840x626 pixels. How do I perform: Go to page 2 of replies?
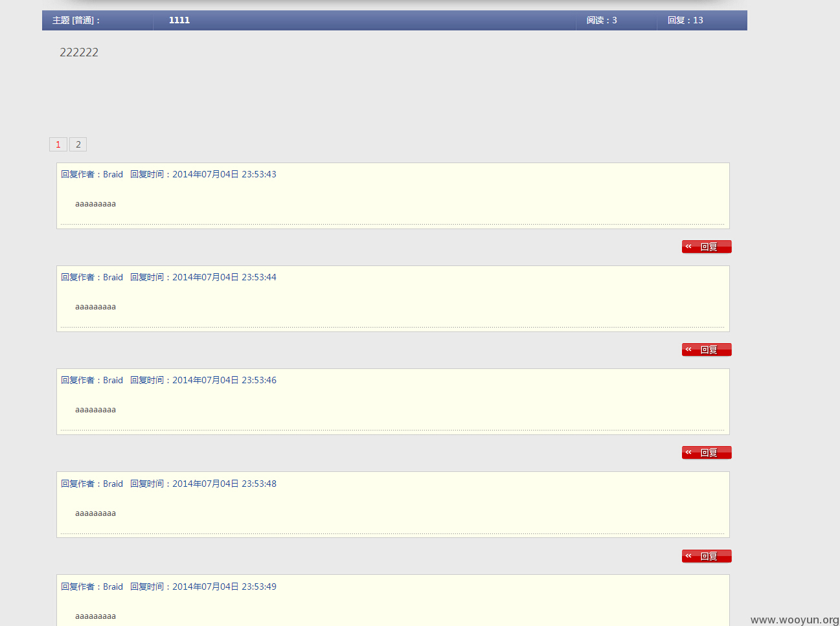tap(78, 144)
